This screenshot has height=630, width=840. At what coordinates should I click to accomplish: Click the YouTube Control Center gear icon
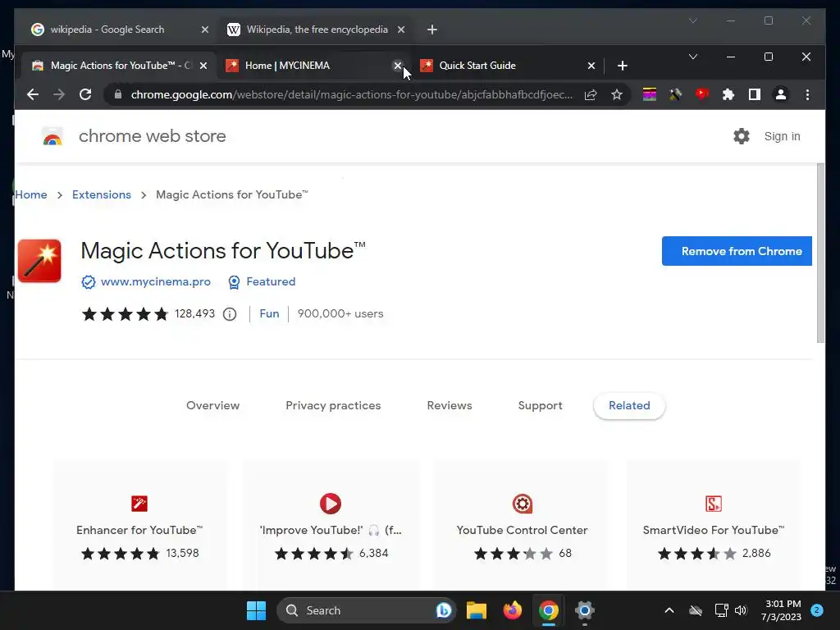pos(523,504)
